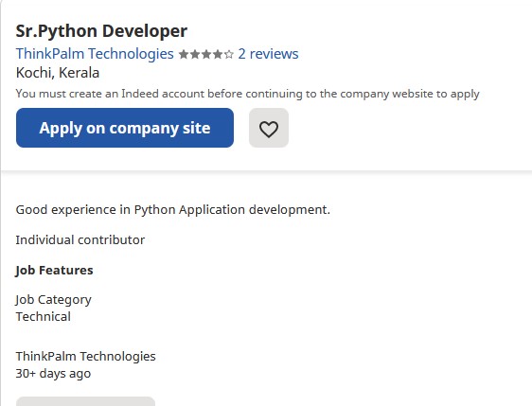Image resolution: width=532 pixels, height=406 pixels.
Task: Open the 2 reviews link
Action: click(268, 54)
